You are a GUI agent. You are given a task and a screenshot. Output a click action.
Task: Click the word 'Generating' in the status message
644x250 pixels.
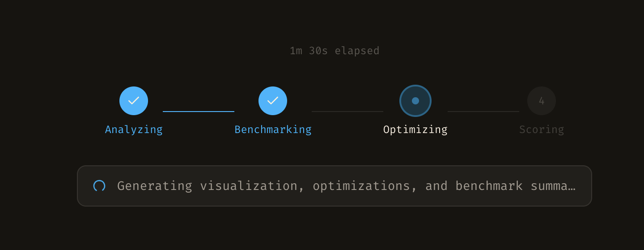point(155,186)
